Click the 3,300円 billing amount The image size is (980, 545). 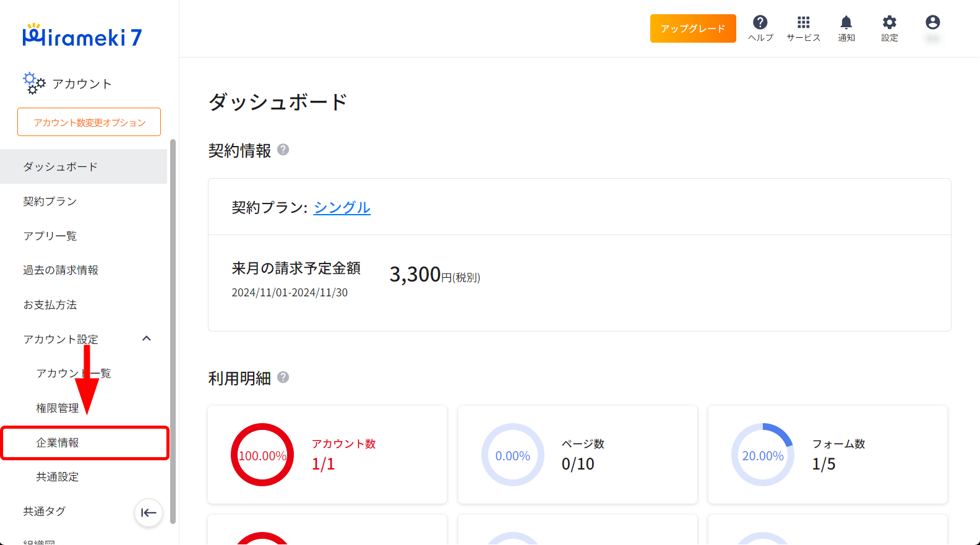click(434, 274)
